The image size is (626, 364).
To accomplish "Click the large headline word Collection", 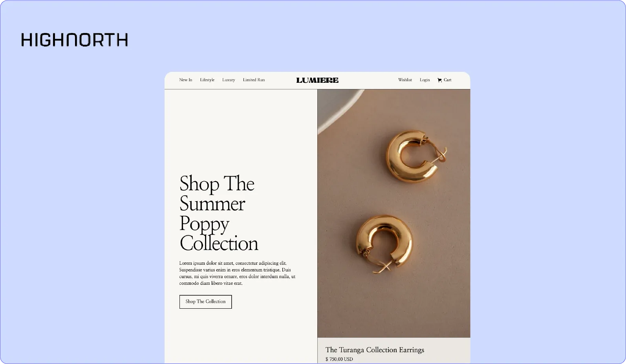I will (x=219, y=243).
